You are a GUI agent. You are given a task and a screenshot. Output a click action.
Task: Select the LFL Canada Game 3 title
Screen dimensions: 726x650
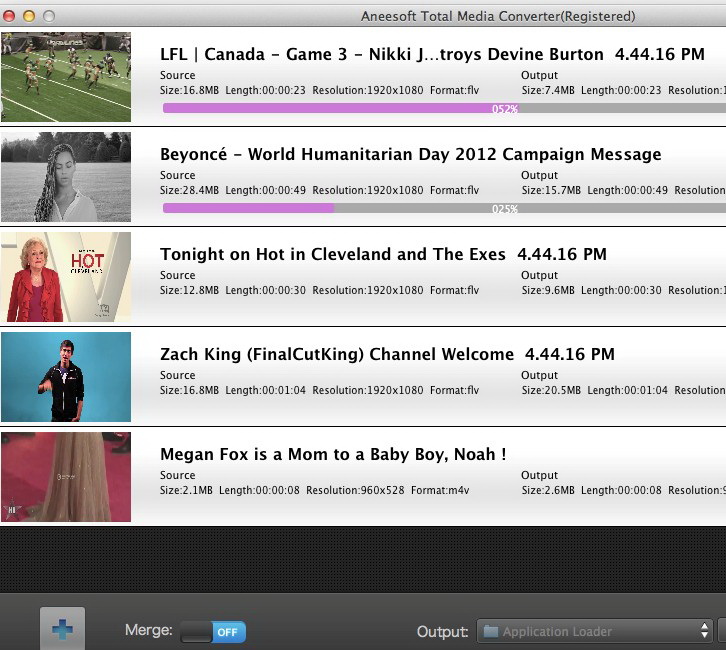(x=382, y=54)
